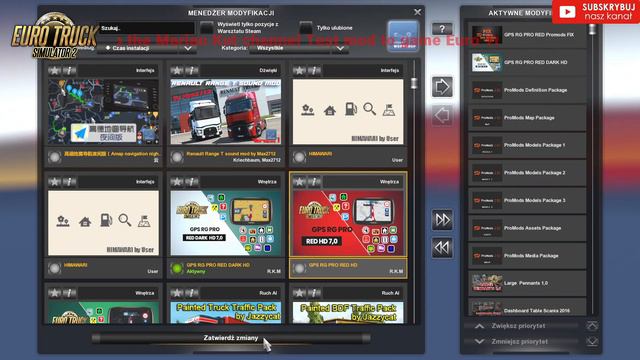This screenshot has height=360, width=640.
Task: Activate the GPS RG PRO RED HD mod
Action: click(299, 268)
